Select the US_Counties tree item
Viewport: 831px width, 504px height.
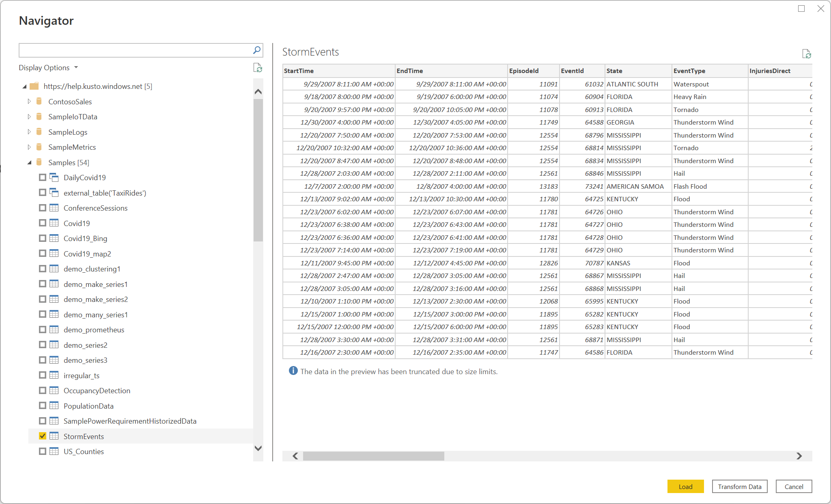tap(84, 452)
